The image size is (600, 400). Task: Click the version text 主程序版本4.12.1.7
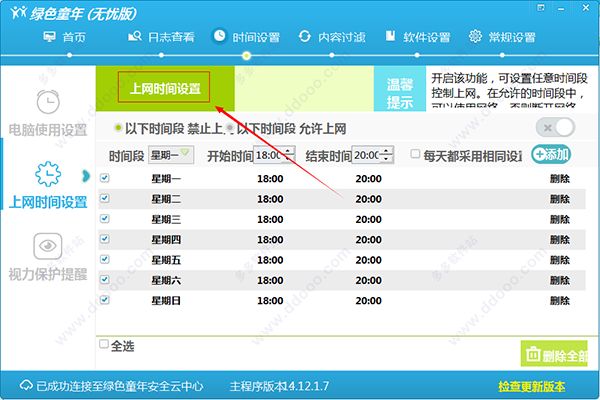click(x=279, y=386)
